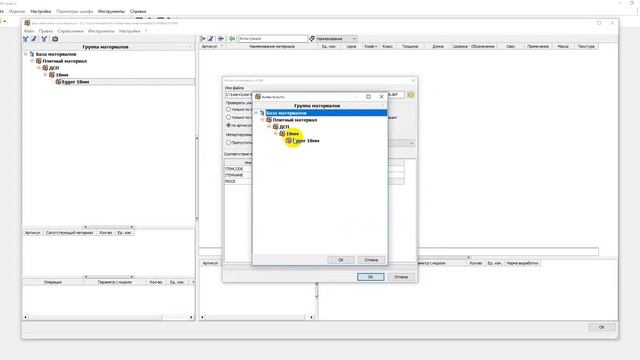Click edit pencil icon in materials table toolbar
The height and width of the screenshot is (360, 640).
(x=211, y=38)
